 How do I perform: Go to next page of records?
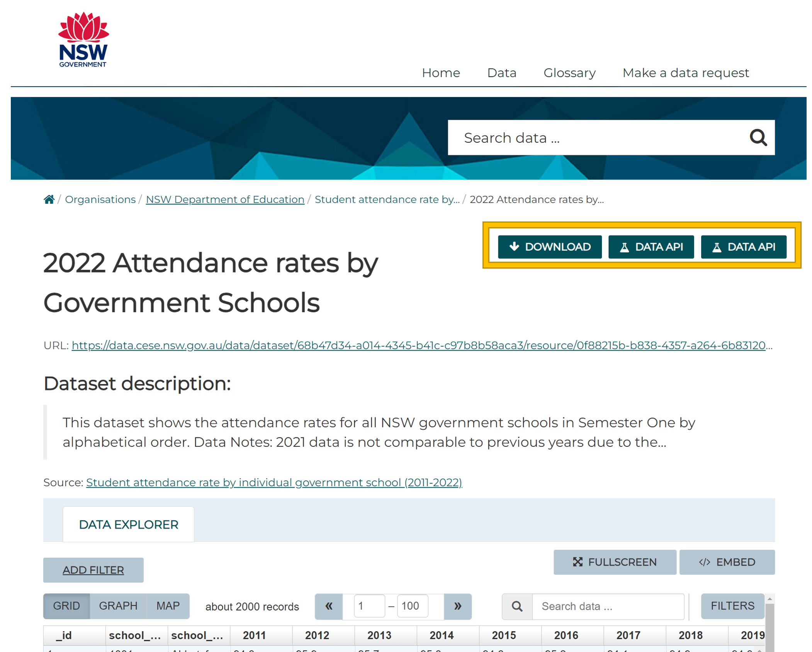[x=457, y=606]
